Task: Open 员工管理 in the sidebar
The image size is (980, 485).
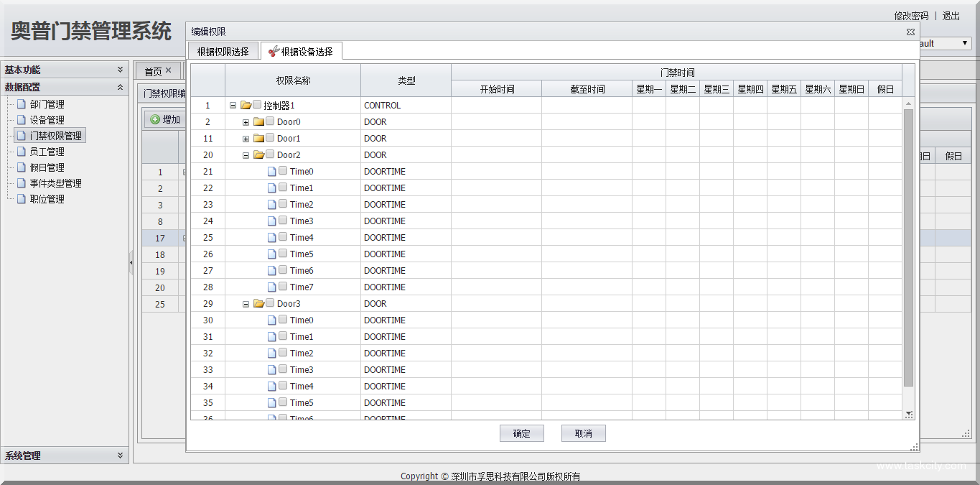Action: (x=47, y=152)
